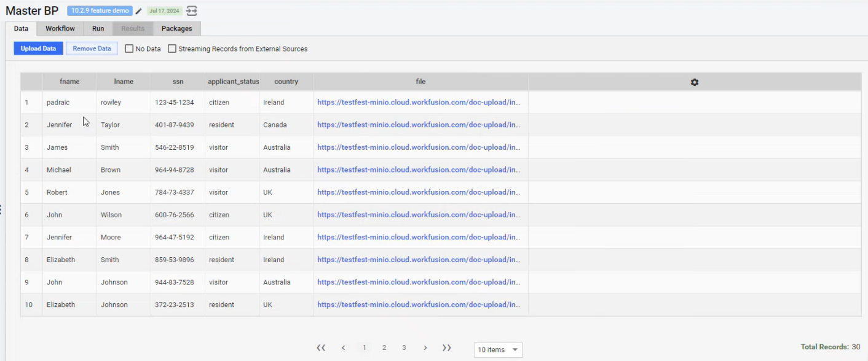This screenshot has width=868, height=361.
Task: Click the padraic first name cell
Action: coord(69,103)
